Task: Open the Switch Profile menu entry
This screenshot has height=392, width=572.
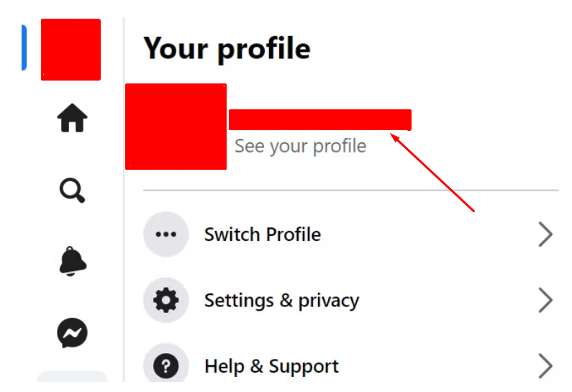Action: pyautogui.click(x=350, y=234)
